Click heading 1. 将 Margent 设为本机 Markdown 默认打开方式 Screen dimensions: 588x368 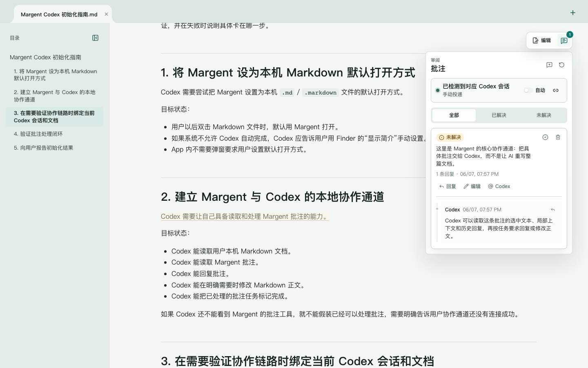pos(288,73)
